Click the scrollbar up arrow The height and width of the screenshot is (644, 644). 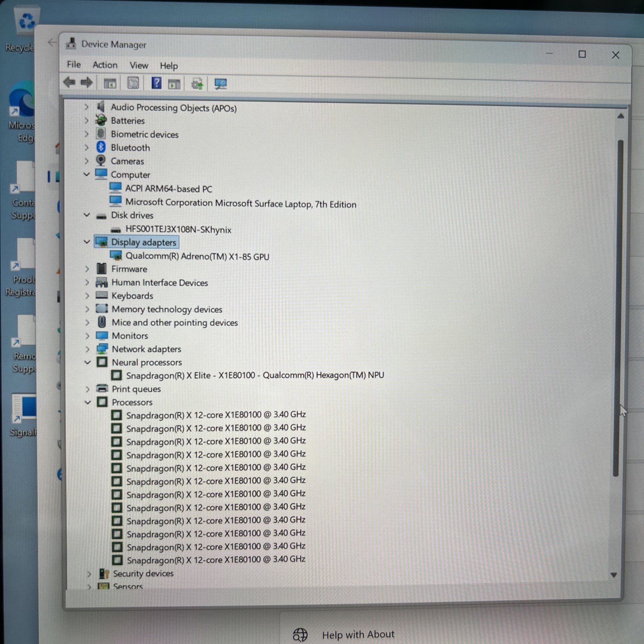coord(620,116)
